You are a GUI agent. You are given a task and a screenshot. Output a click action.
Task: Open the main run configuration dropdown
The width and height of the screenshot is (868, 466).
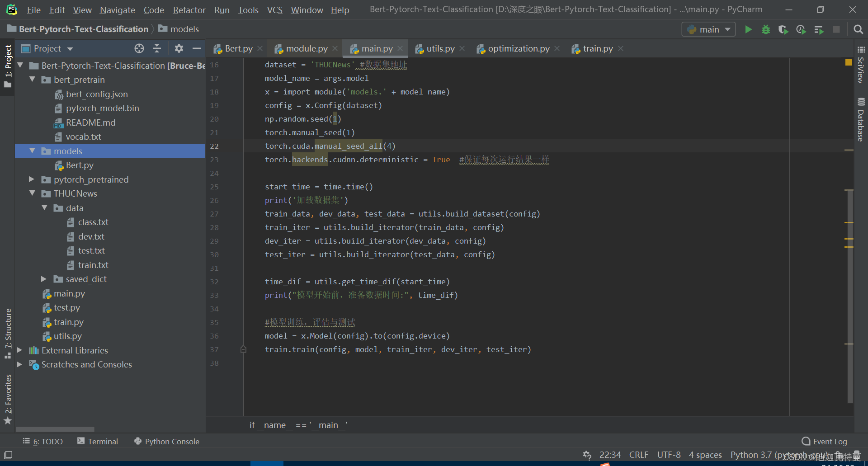708,29
